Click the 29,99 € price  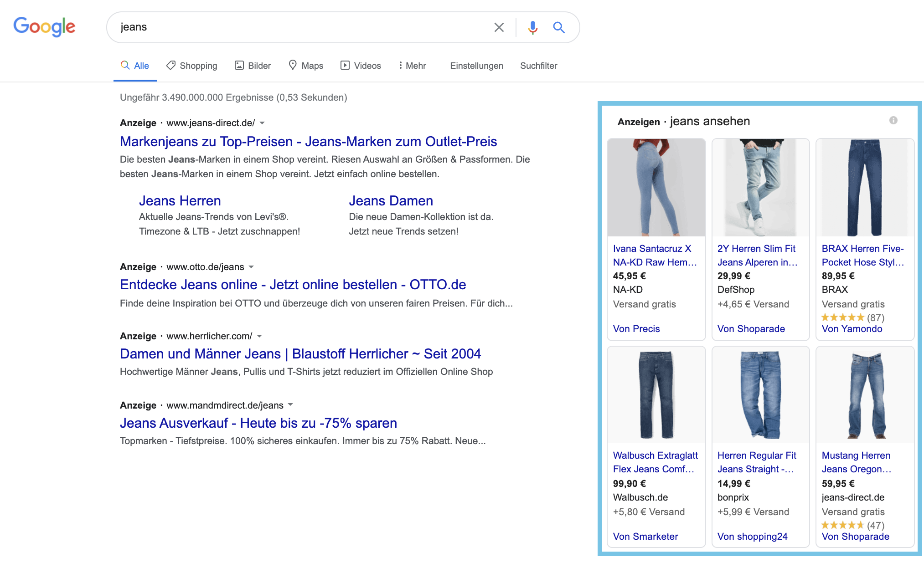[x=734, y=276]
